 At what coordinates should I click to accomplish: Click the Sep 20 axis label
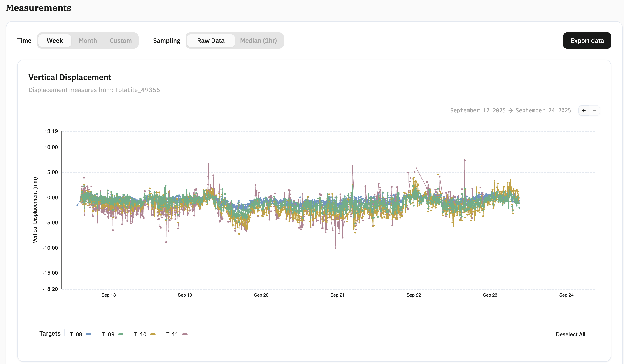click(261, 295)
